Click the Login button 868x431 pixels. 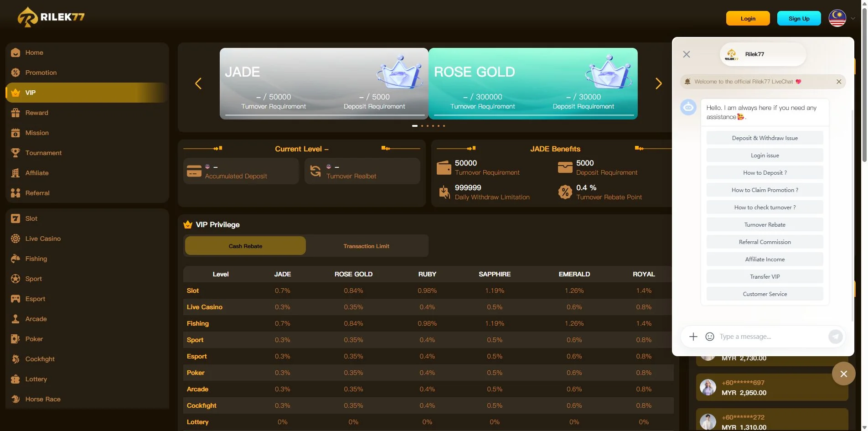pyautogui.click(x=748, y=18)
